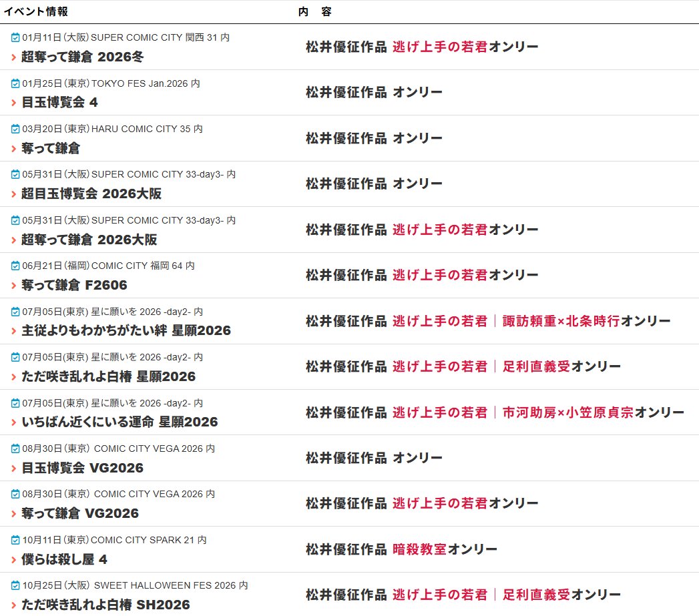Click red chevron before 僕らは殺し屋 4
Image resolution: width=699 pixels, height=616 pixels.
[x=14, y=559]
